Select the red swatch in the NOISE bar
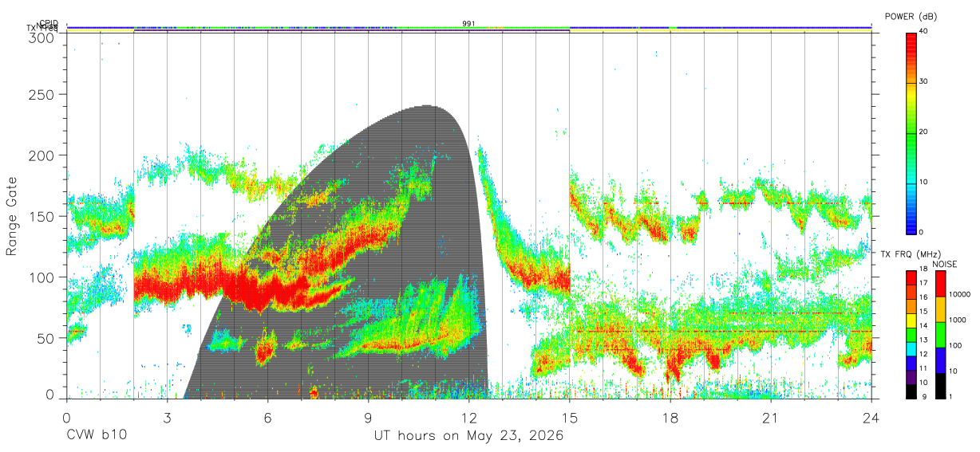This screenshot has width=980, height=452. click(x=941, y=283)
